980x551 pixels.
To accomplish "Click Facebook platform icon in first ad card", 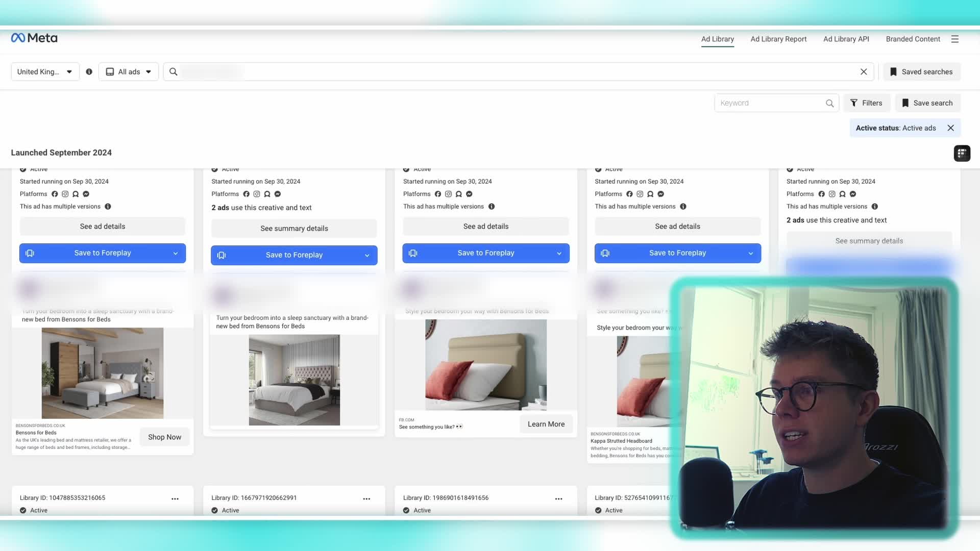I will (55, 194).
